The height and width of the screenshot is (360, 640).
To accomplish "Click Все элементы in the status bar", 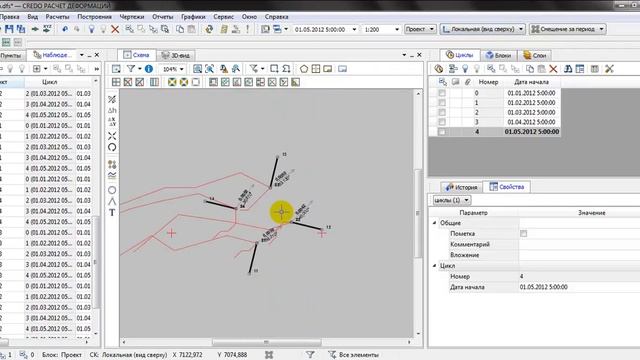I will (358, 355).
